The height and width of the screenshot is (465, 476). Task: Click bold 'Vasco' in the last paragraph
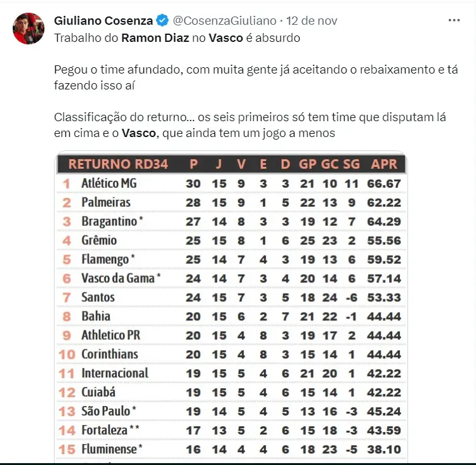point(139,133)
